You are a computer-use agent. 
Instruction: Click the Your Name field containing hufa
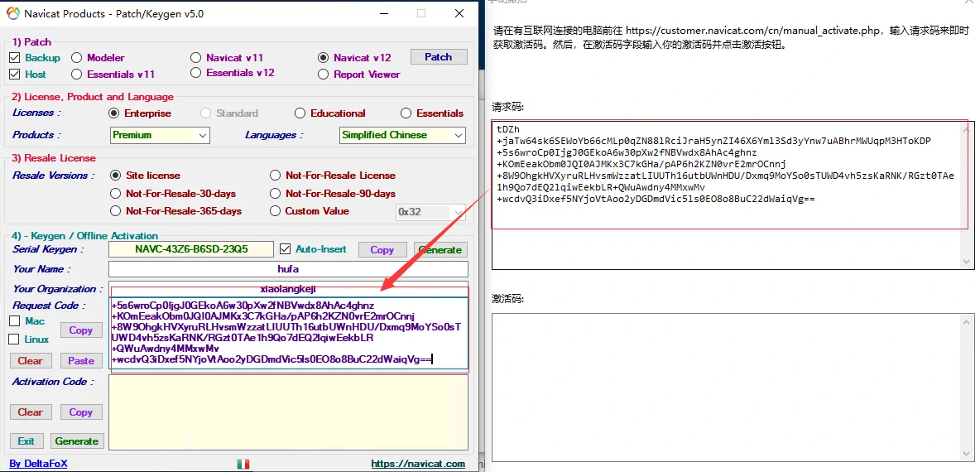(288, 269)
